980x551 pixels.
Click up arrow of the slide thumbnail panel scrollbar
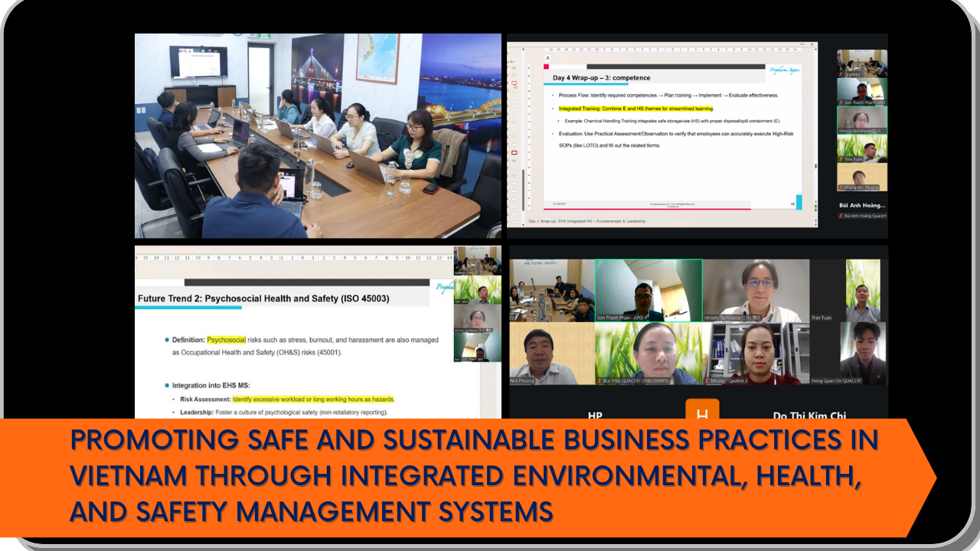(x=524, y=48)
